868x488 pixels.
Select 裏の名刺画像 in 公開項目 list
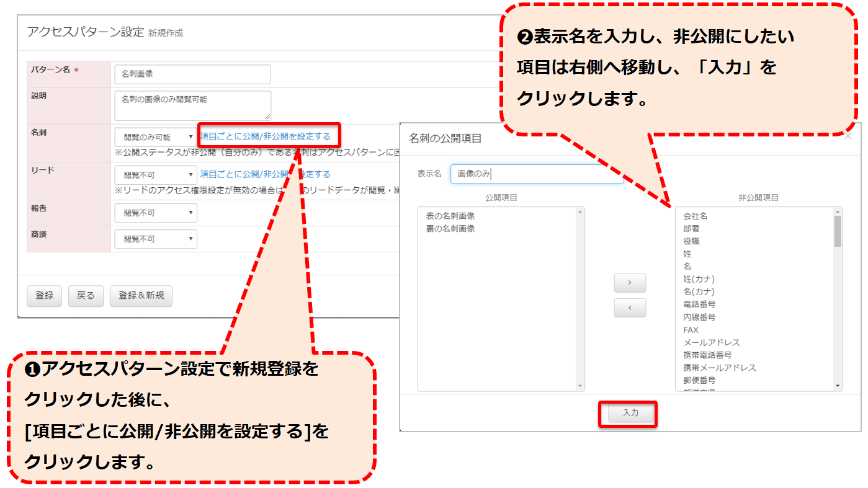coord(450,228)
